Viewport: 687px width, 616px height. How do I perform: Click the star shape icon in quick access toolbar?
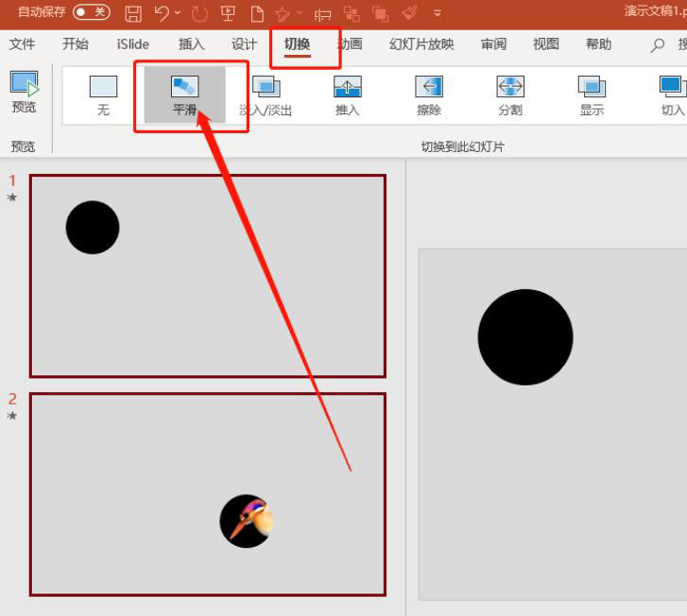pos(283,14)
